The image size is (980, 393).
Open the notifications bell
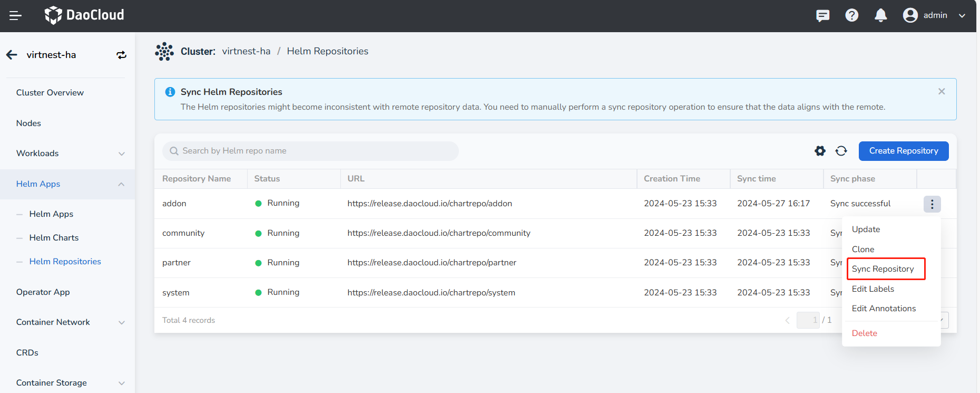click(x=880, y=16)
